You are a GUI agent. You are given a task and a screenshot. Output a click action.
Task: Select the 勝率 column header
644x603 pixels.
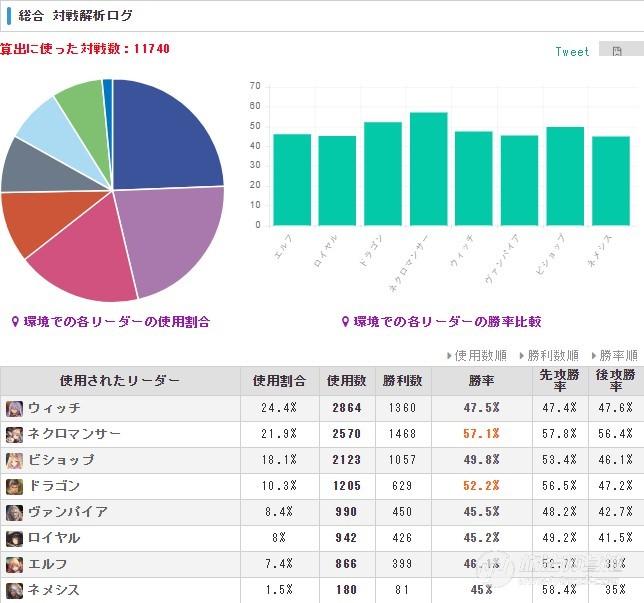tap(481, 381)
